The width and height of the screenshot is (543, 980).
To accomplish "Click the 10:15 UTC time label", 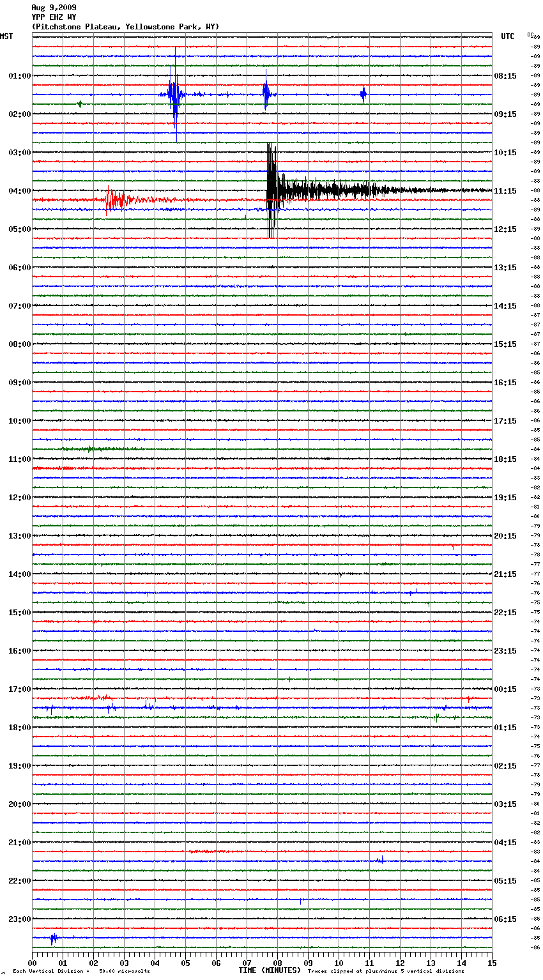I will [505, 152].
